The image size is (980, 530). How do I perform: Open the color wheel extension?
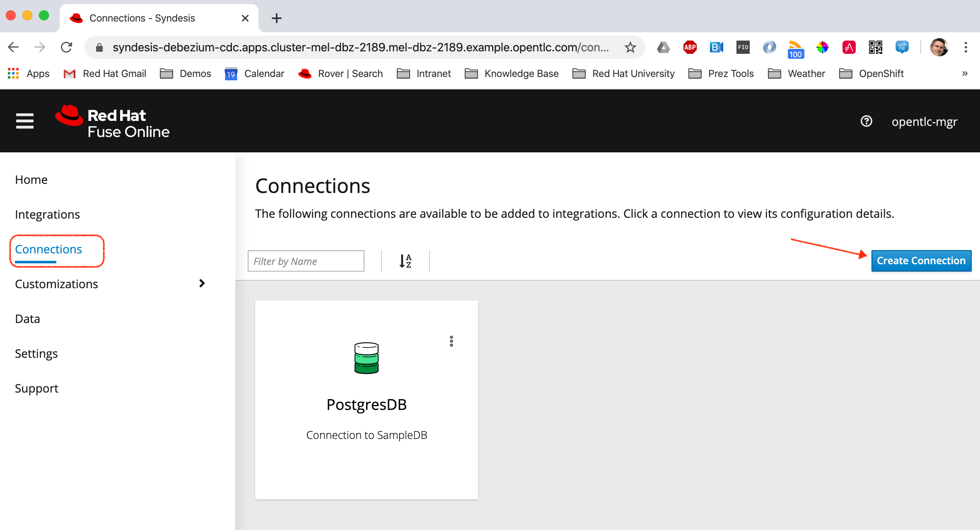coord(822,47)
